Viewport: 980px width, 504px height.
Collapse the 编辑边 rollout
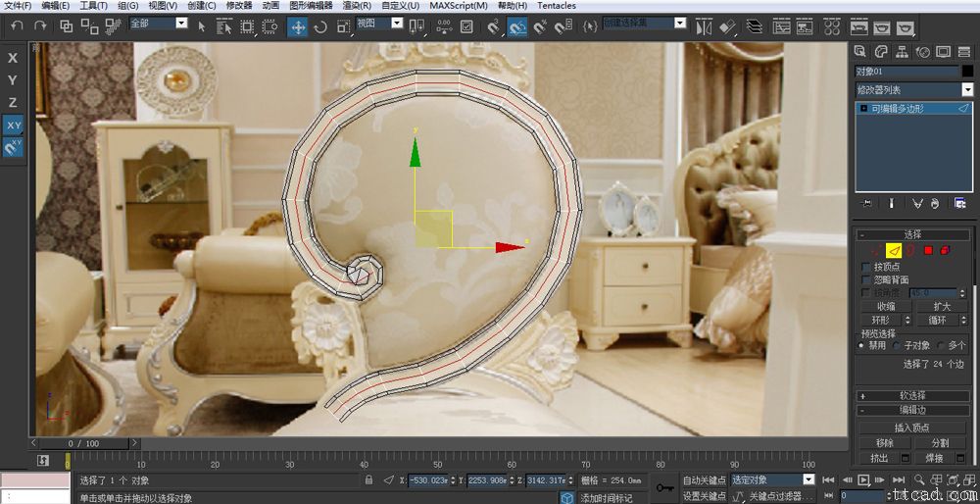tap(912, 410)
